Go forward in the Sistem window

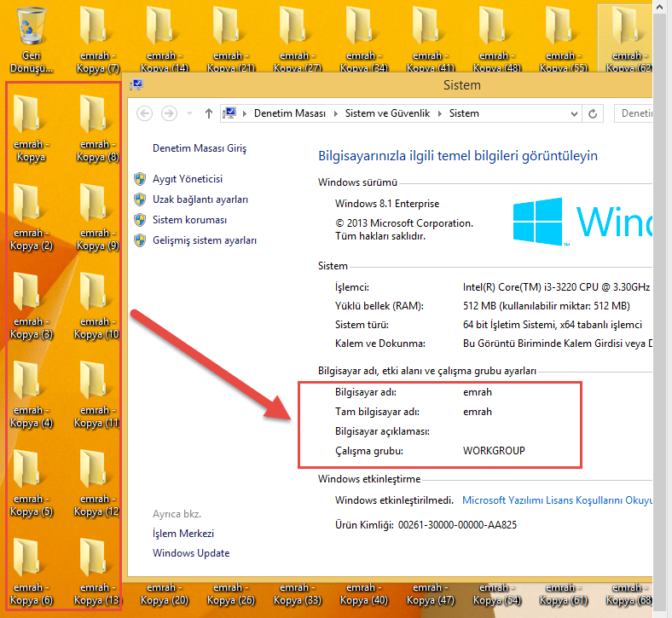pos(169,113)
